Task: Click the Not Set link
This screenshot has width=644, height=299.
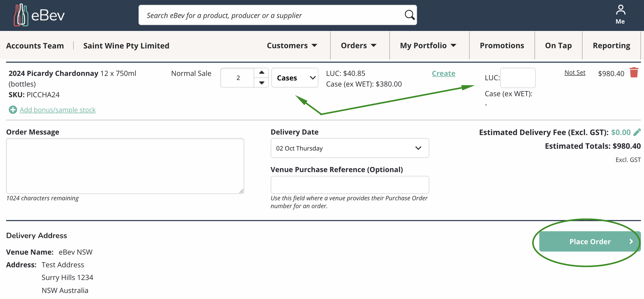Action: tap(575, 73)
